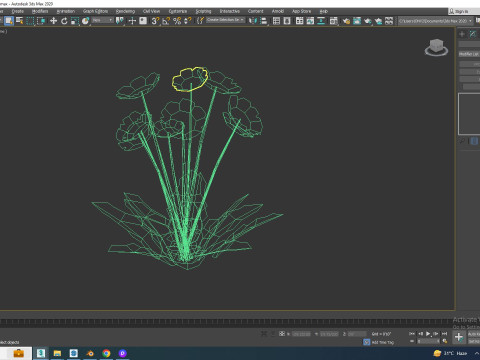Toggle the Ribbon display
480x360 pixels.
299,21
